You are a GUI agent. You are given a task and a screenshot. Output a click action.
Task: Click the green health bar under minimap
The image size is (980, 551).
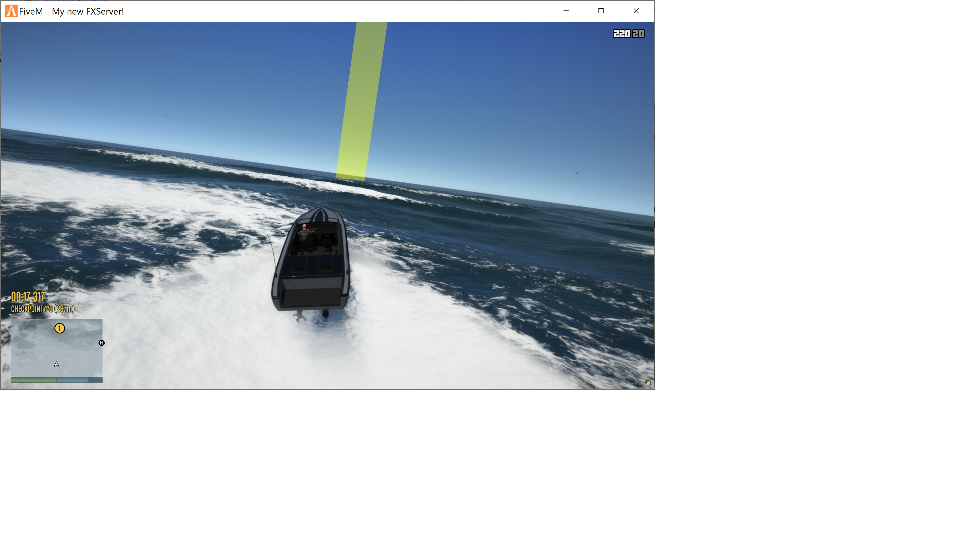(33, 380)
